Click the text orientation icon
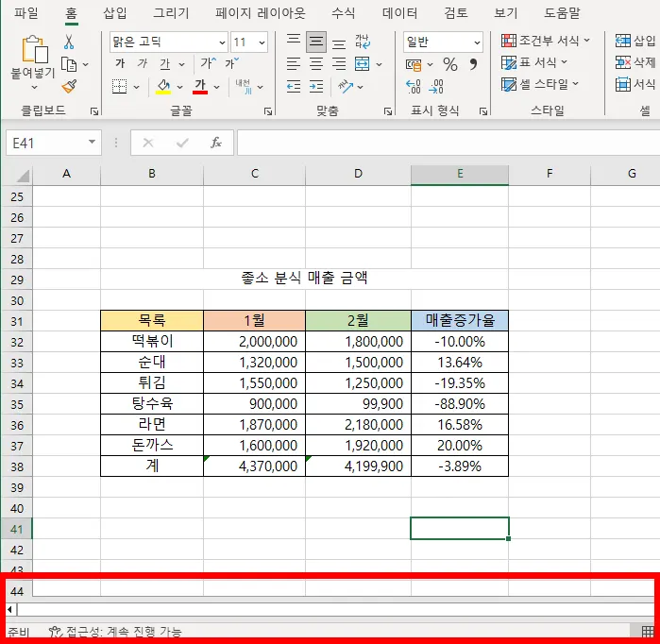 tap(346, 87)
